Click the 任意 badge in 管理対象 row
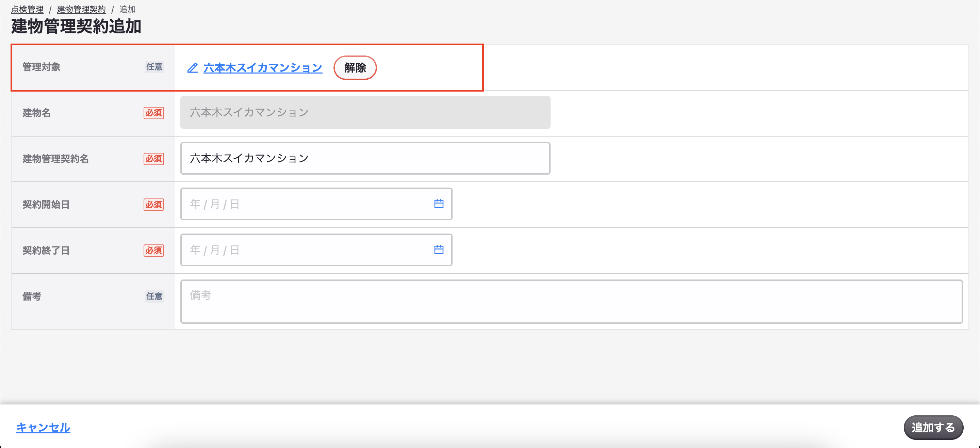Image resolution: width=980 pixels, height=448 pixels. pos(154,67)
